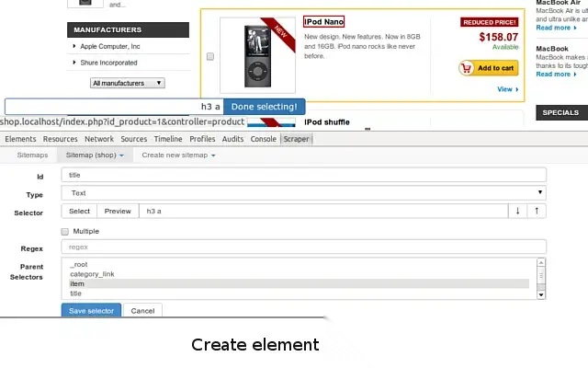This screenshot has height=368, width=588.
Task: Select _root in Parent Selectors list
Action: click(300, 264)
